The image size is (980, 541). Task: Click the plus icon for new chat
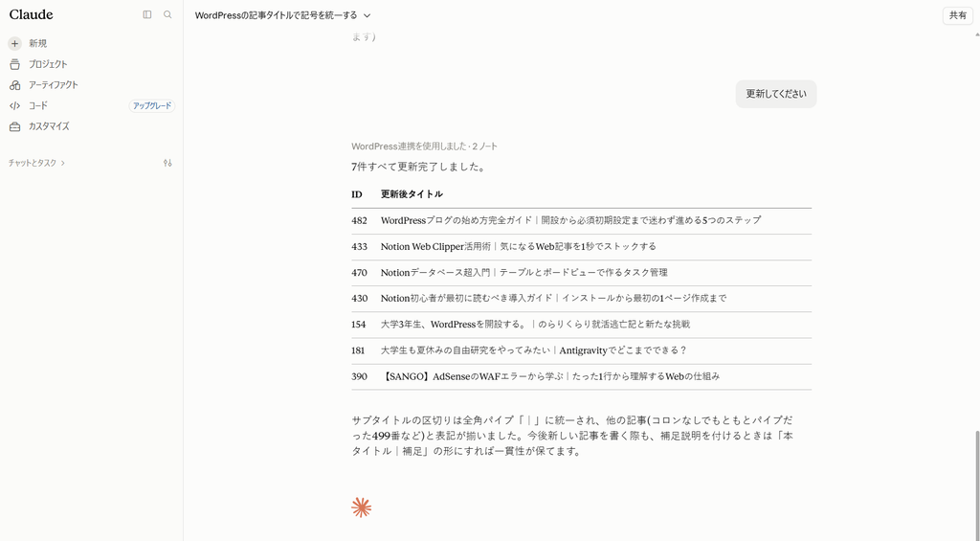coord(15,43)
